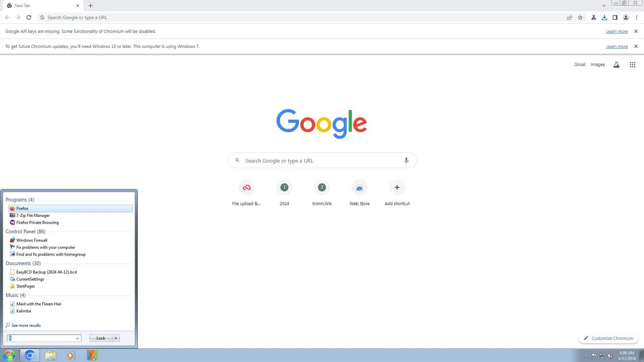This screenshot has height=362, width=644.
Task: Click the Gmail link
Action: pyautogui.click(x=579, y=64)
